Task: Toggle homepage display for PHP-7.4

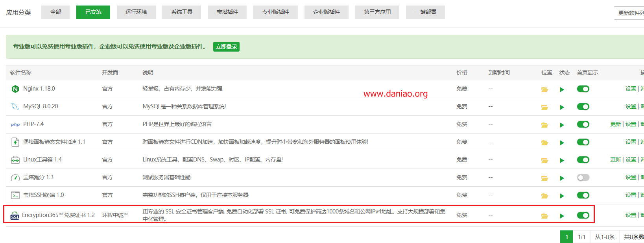Action: (x=583, y=124)
